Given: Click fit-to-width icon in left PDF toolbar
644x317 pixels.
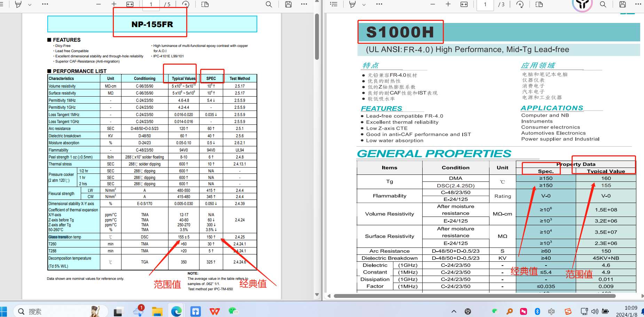Looking at the screenshot, I should (x=130, y=4).
